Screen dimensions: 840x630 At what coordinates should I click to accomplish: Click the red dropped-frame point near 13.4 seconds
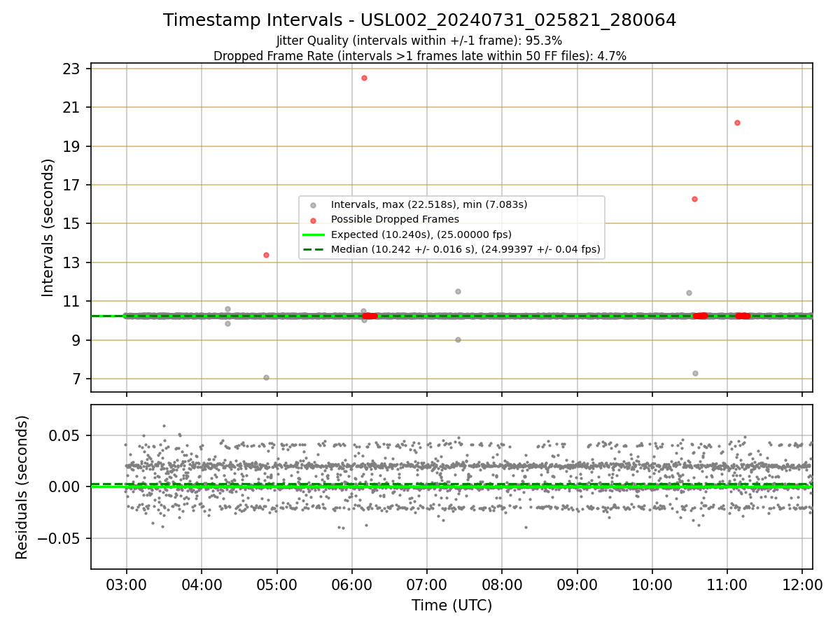(x=266, y=255)
